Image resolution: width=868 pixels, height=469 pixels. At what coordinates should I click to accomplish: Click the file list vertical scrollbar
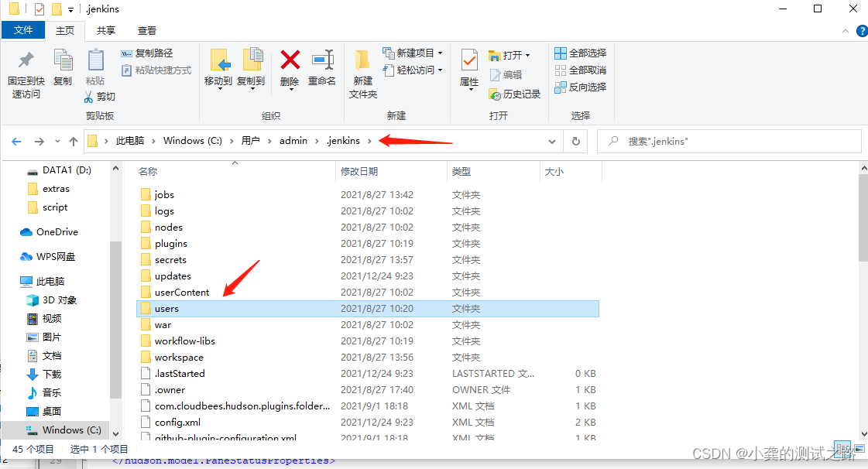pyautogui.click(x=863, y=217)
